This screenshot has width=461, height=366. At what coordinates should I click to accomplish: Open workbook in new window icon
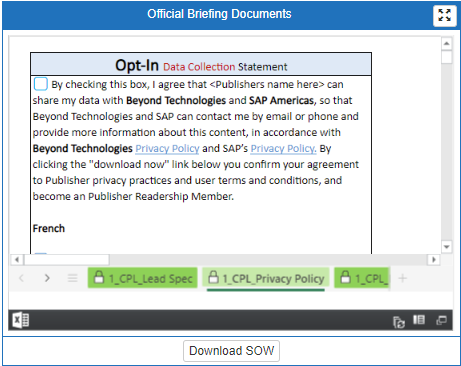(x=441, y=320)
